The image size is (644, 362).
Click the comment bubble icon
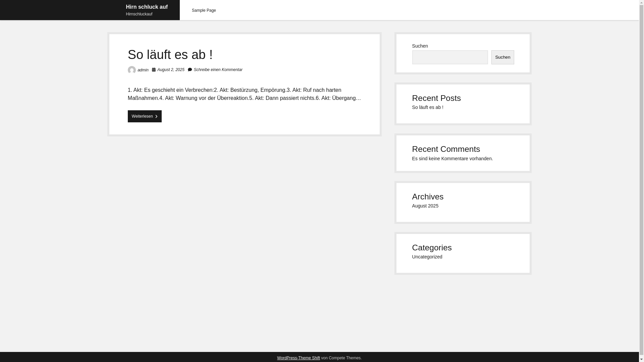point(190,70)
